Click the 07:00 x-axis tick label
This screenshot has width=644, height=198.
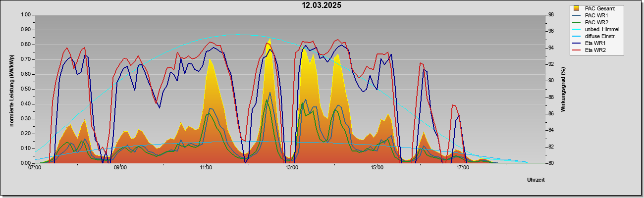coord(35,168)
